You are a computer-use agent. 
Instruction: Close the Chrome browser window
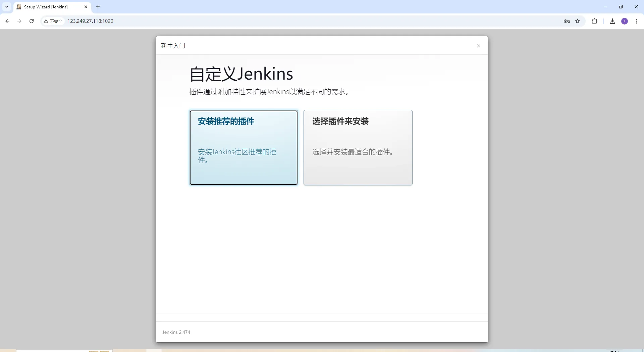pos(636,7)
